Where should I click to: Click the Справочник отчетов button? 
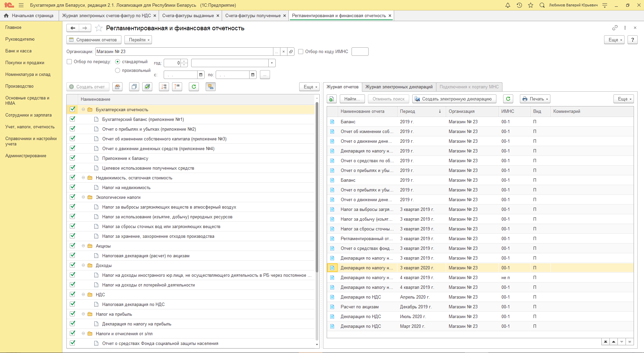[x=94, y=40]
